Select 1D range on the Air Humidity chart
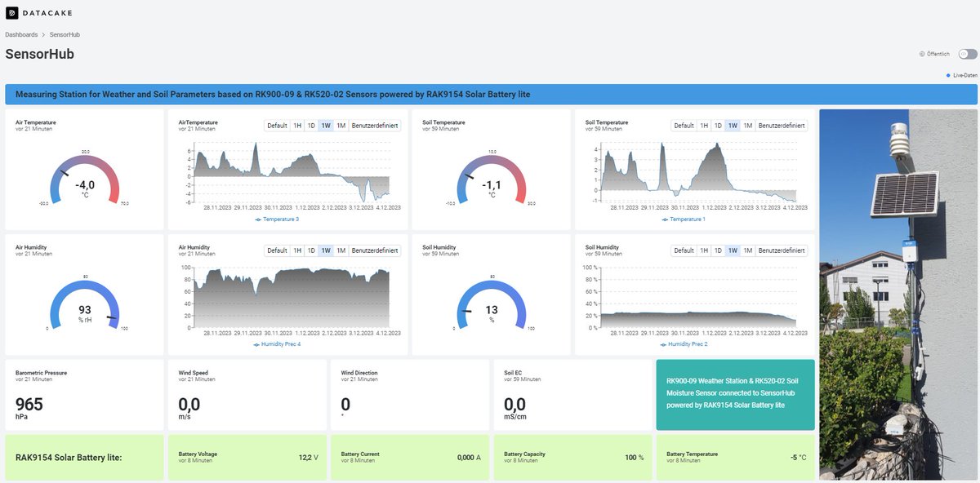This screenshot has width=980, height=483. [x=311, y=250]
